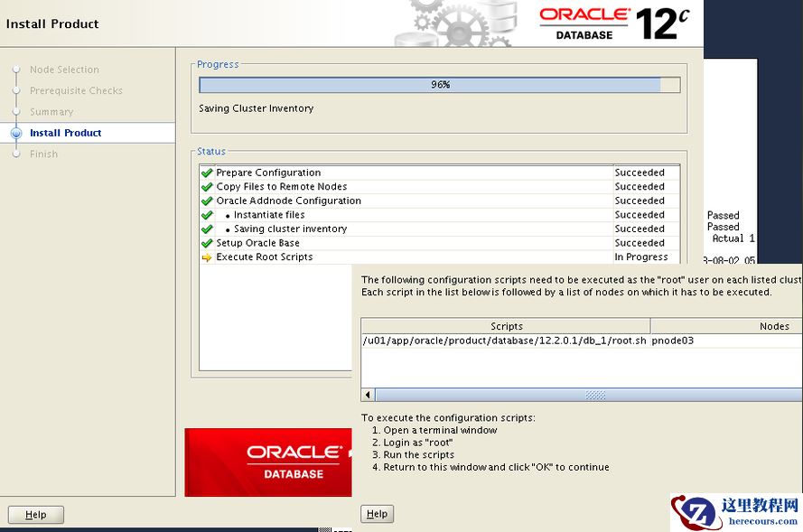Click the green checkmark beside Instantiate files

coord(207,215)
